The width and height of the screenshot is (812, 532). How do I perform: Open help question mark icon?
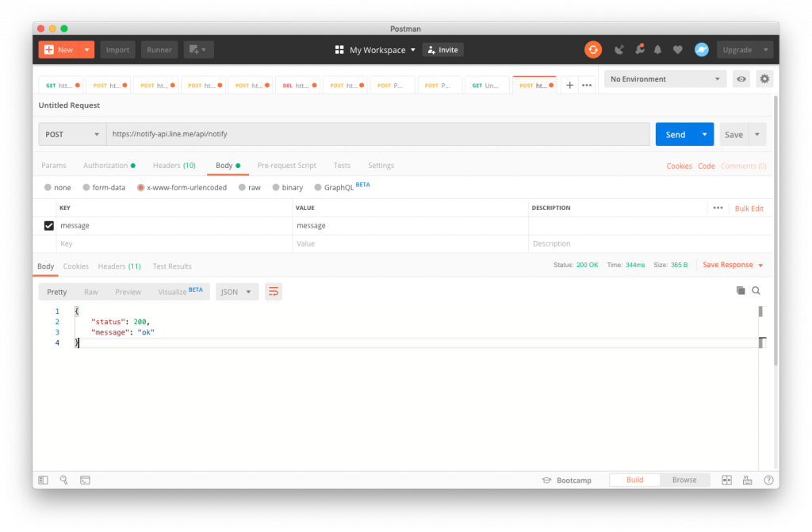(768, 480)
